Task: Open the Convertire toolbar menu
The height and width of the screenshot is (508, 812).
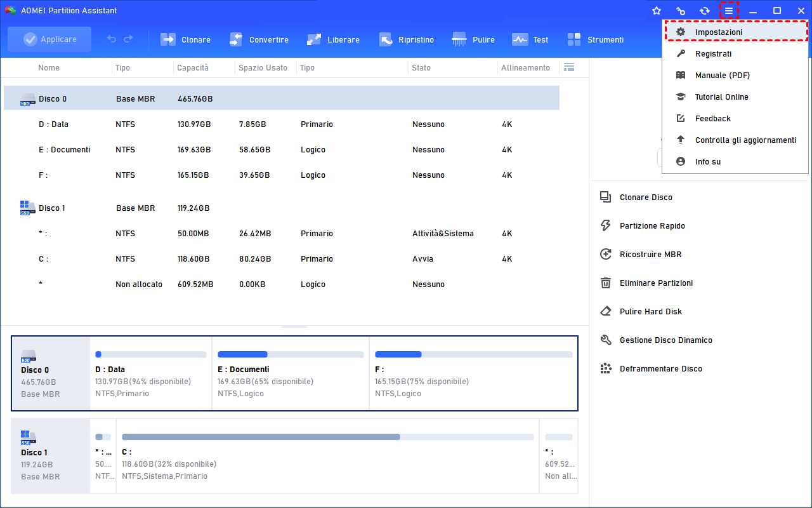Action: pos(259,39)
